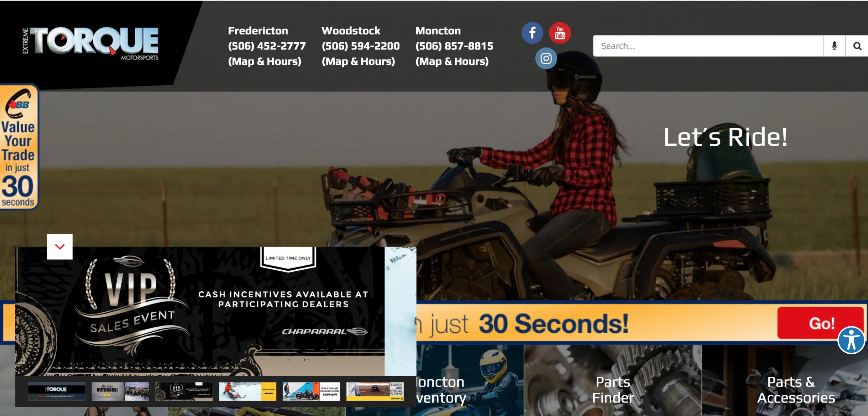Open Fredericton Map & Hours
Image resolution: width=868 pixels, height=416 pixels.
point(264,61)
